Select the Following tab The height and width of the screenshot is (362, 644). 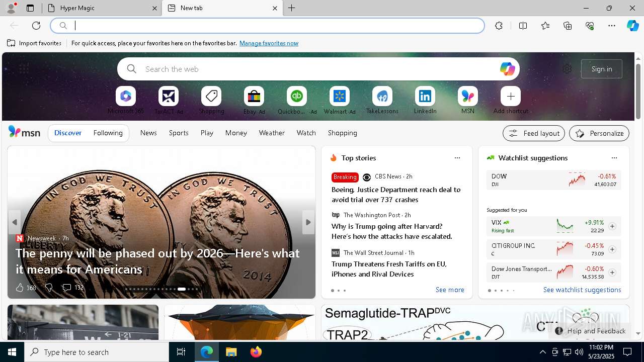coord(108,133)
